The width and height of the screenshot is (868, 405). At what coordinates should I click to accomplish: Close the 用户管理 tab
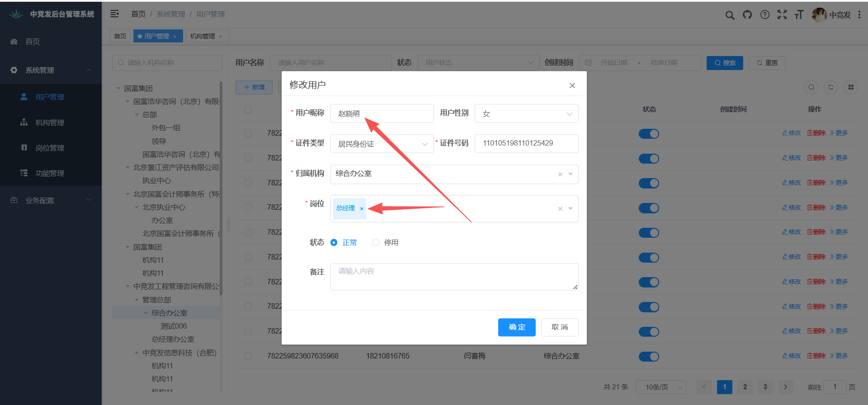(175, 37)
